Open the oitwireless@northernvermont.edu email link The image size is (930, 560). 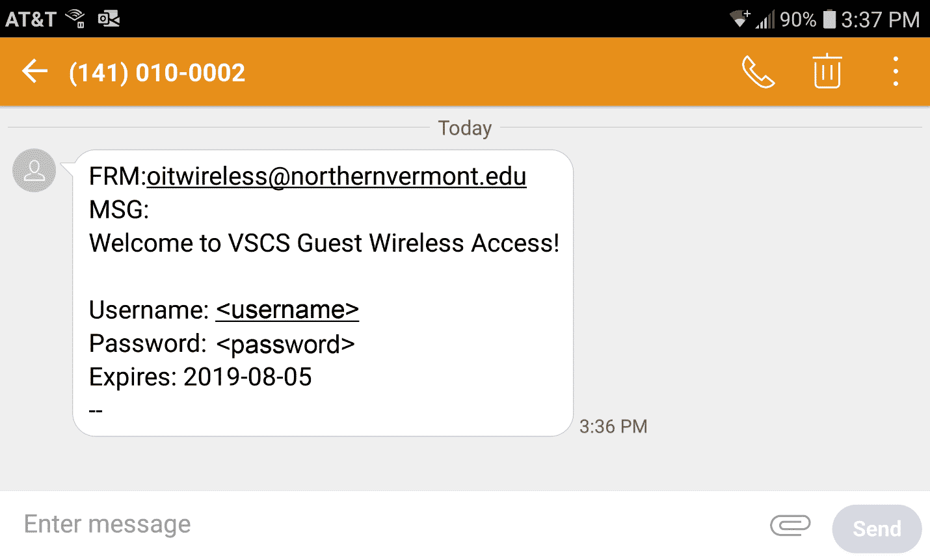(336, 177)
